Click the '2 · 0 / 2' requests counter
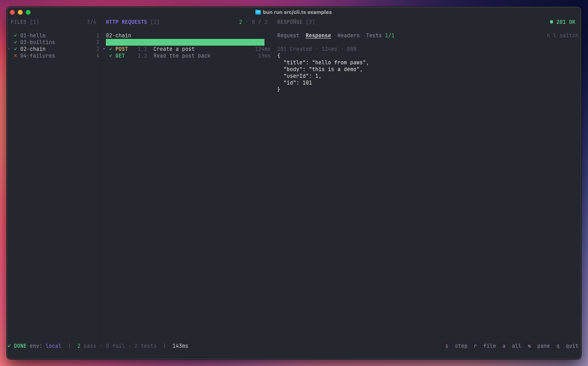The width and height of the screenshot is (588, 366). coord(253,22)
